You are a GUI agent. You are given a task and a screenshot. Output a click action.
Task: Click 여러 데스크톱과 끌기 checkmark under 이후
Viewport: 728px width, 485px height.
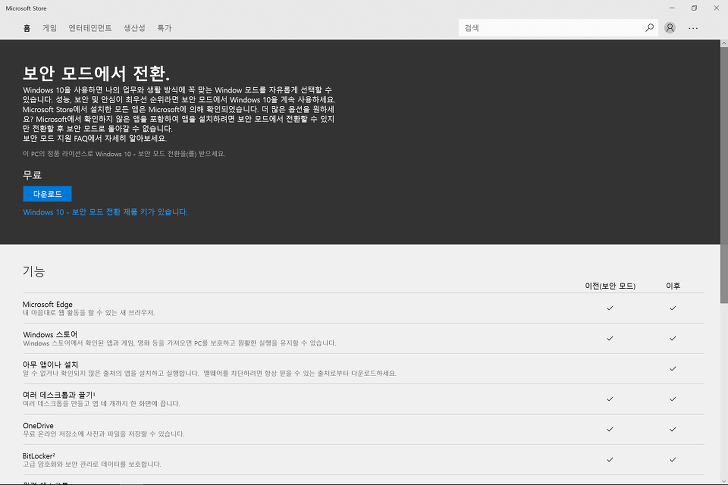673,399
